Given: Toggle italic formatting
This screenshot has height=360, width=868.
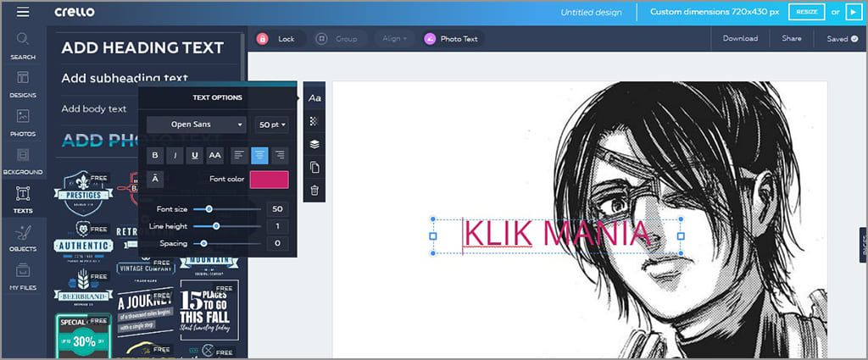Looking at the screenshot, I should 175,155.
